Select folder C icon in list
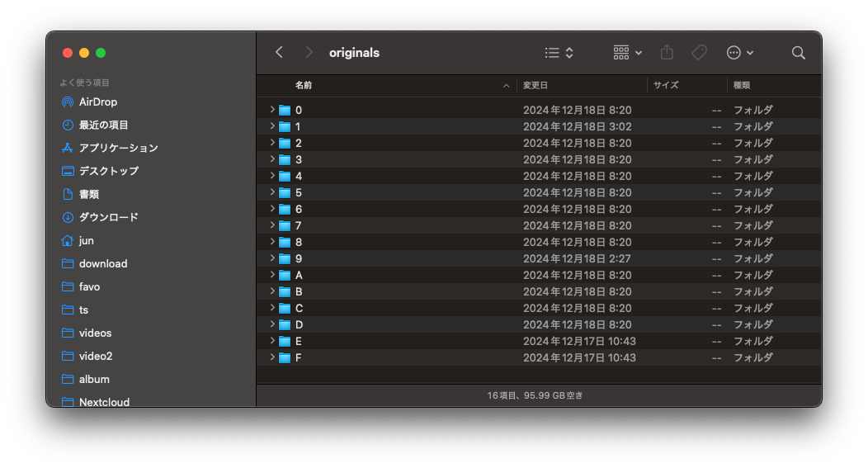 coord(285,309)
